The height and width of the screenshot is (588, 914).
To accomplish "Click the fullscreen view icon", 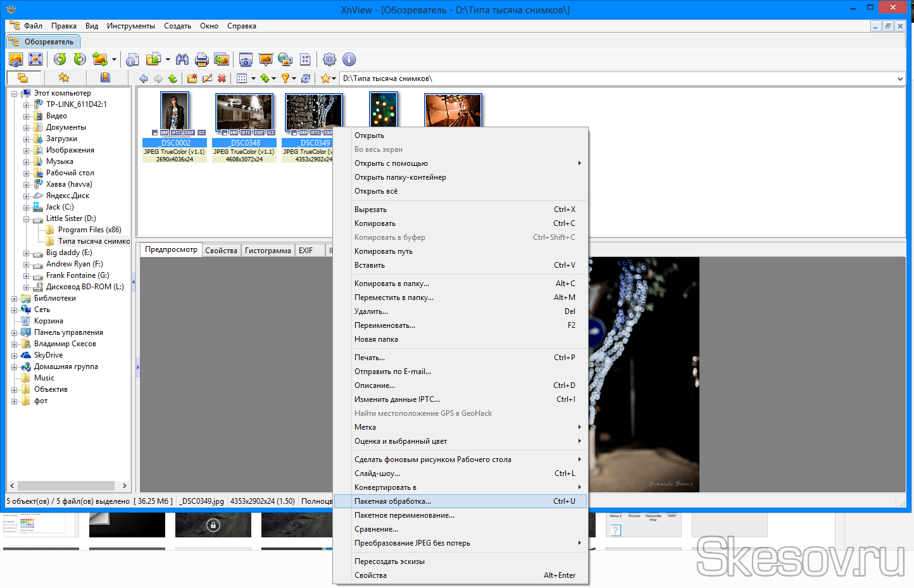I will point(36,59).
